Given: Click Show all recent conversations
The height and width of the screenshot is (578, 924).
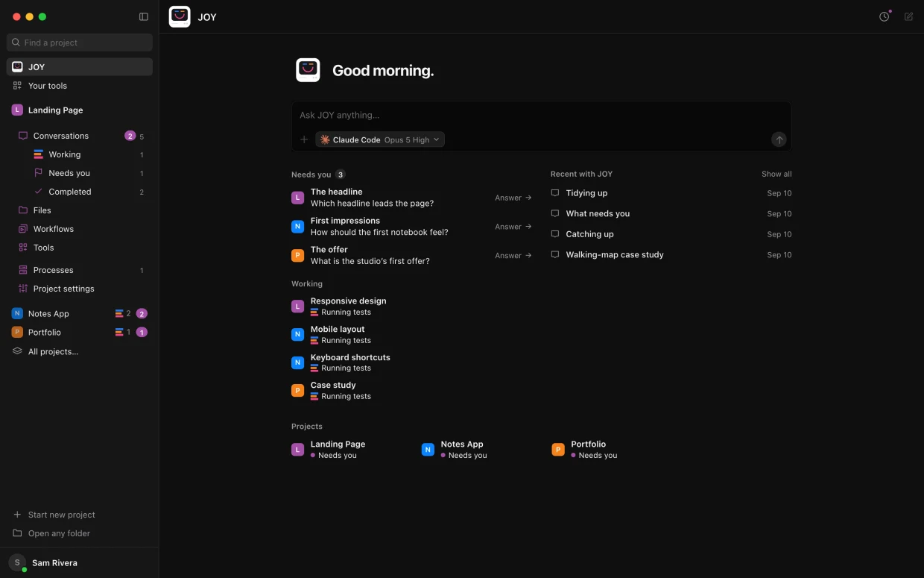Looking at the screenshot, I should click(776, 174).
